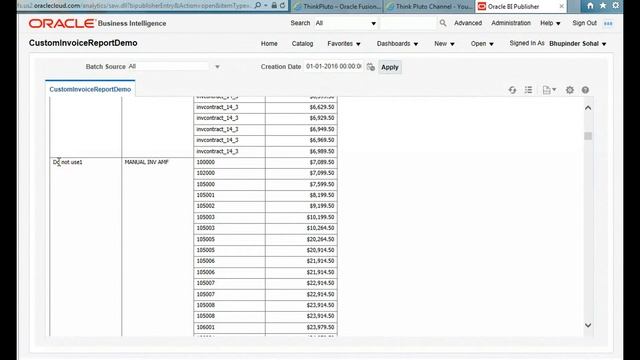640x360 pixels.
Task: Click the '105002' invoice cell
Action: (229, 206)
